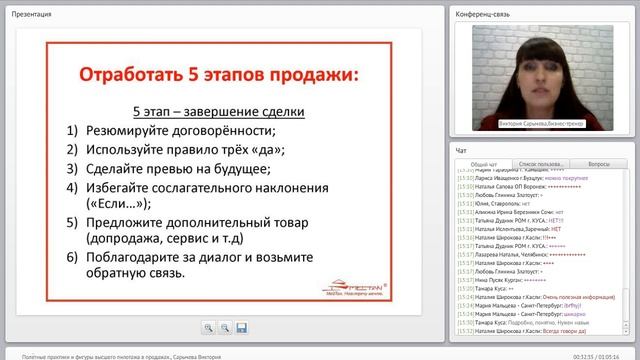The image size is (640, 360).
Task: Open the 'Вопросы' tab
Action: 599,164
